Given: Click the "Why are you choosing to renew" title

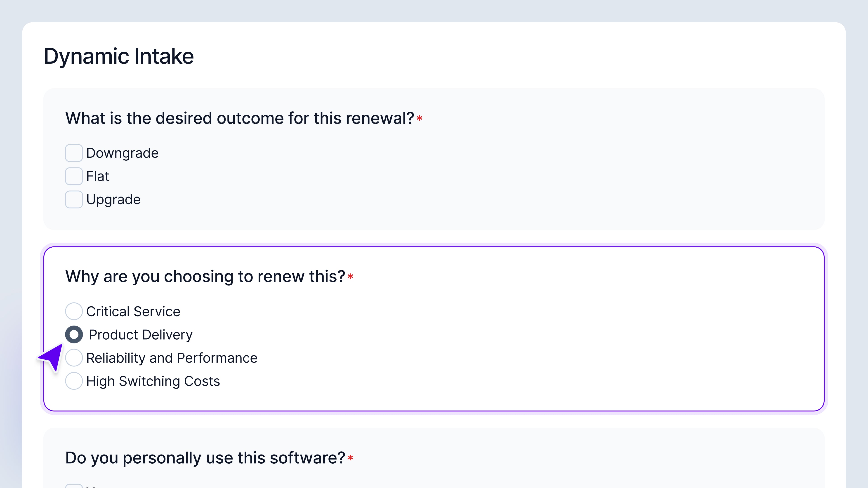Looking at the screenshot, I should 205,277.
